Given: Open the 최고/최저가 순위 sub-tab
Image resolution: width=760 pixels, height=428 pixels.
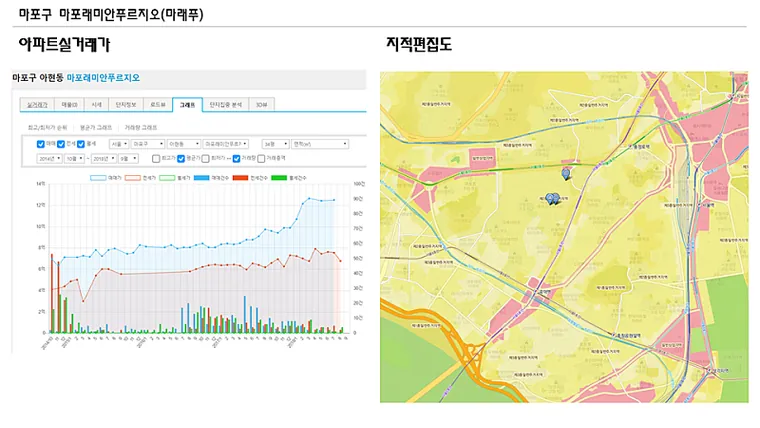Looking at the screenshot, I should pos(48,127).
